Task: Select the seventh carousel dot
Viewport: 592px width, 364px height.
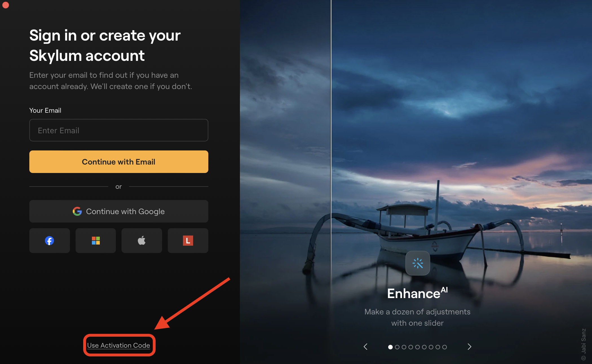Action: click(x=431, y=347)
